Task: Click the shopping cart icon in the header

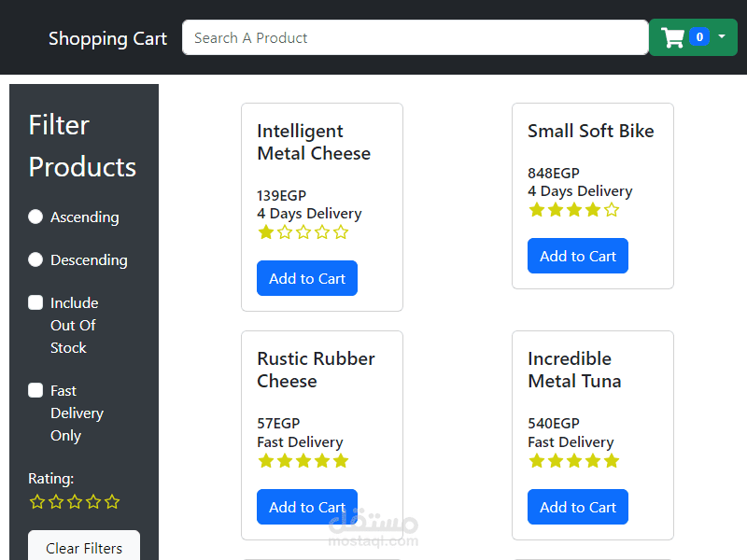Action: click(672, 37)
